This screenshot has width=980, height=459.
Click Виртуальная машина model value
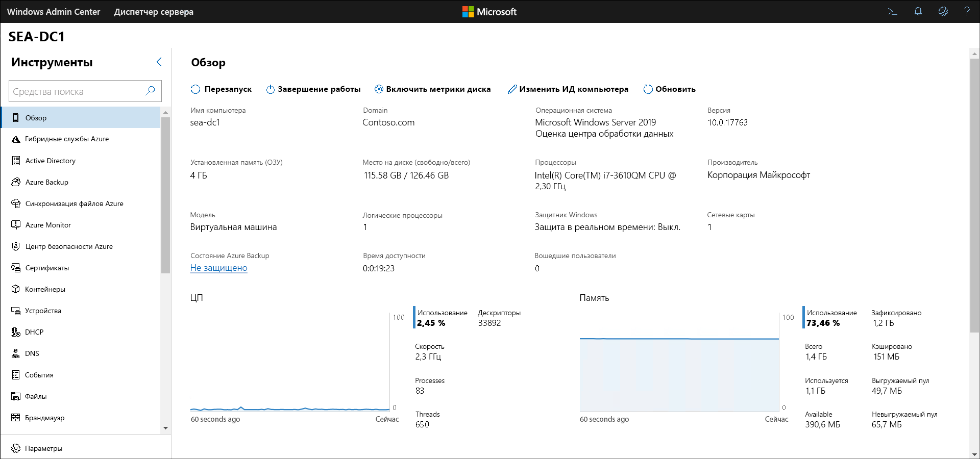point(233,227)
